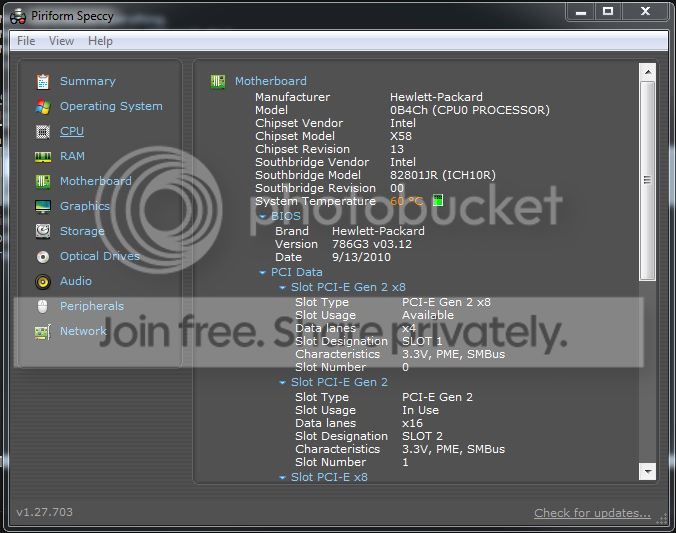Open the View menu
Image resolution: width=676 pixels, height=533 pixels.
[x=61, y=41]
